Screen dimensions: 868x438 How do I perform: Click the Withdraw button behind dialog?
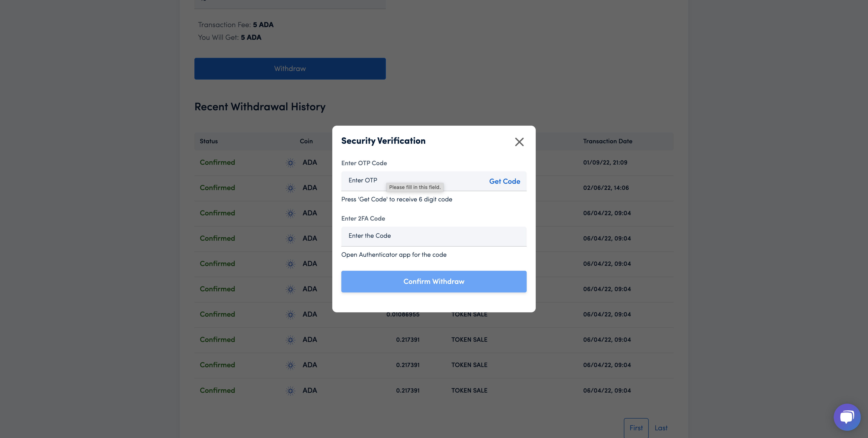click(x=290, y=69)
